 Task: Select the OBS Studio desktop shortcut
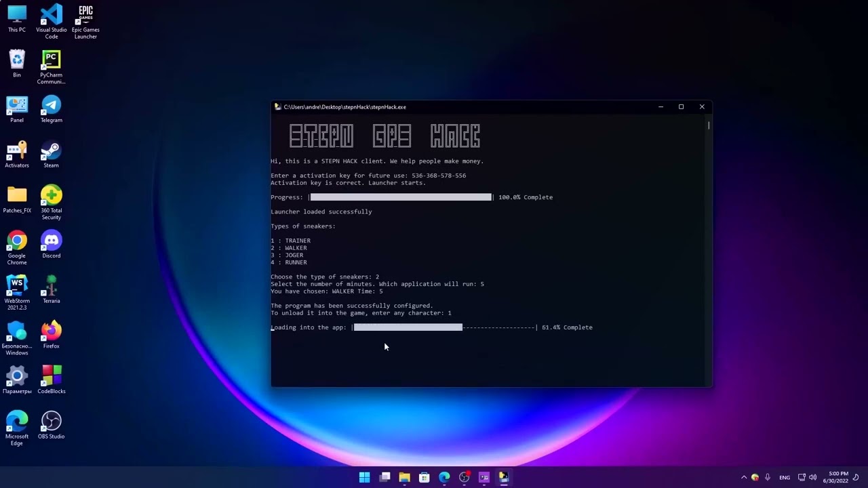(x=52, y=426)
